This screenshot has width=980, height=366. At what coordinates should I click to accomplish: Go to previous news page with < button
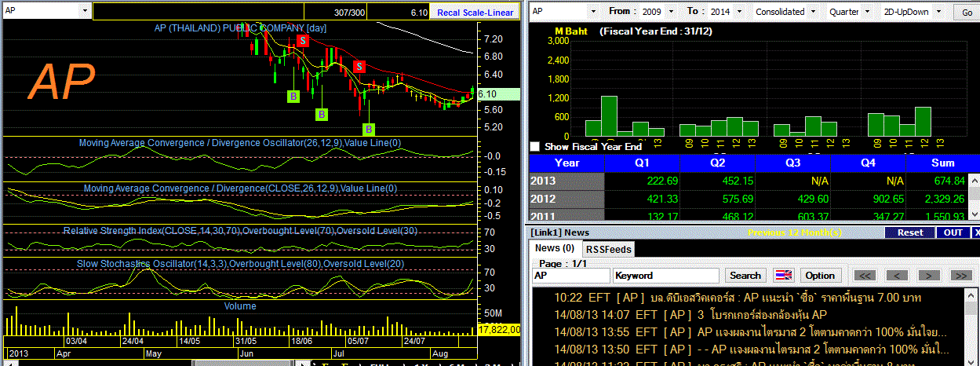[897, 276]
